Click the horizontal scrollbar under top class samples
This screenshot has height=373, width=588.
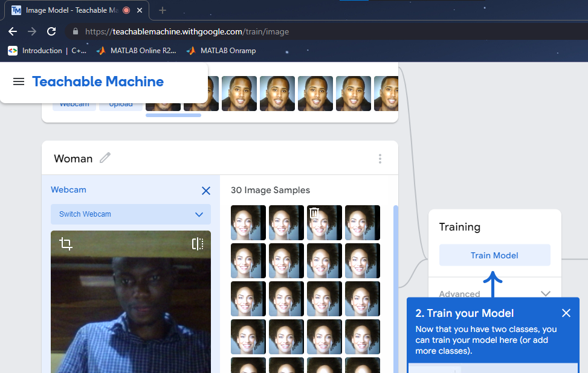click(x=173, y=115)
